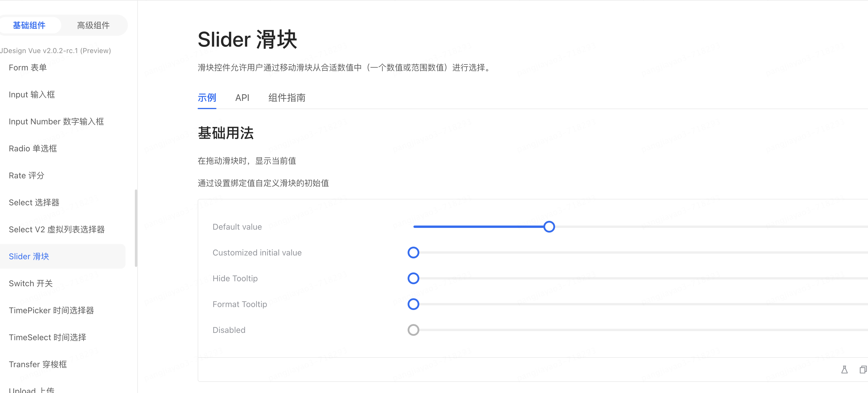Open Select 选择器 page
This screenshot has width=868, height=393.
[x=34, y=203]
